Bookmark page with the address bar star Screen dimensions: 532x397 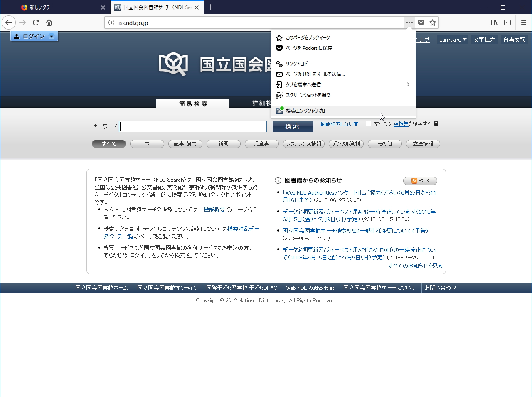pyautogui.click(x=433, y=22)
